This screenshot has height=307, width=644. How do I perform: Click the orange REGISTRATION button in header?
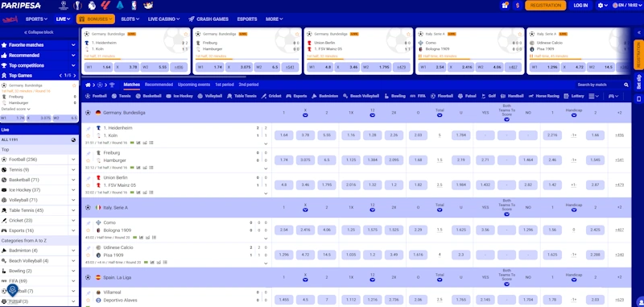546,6
